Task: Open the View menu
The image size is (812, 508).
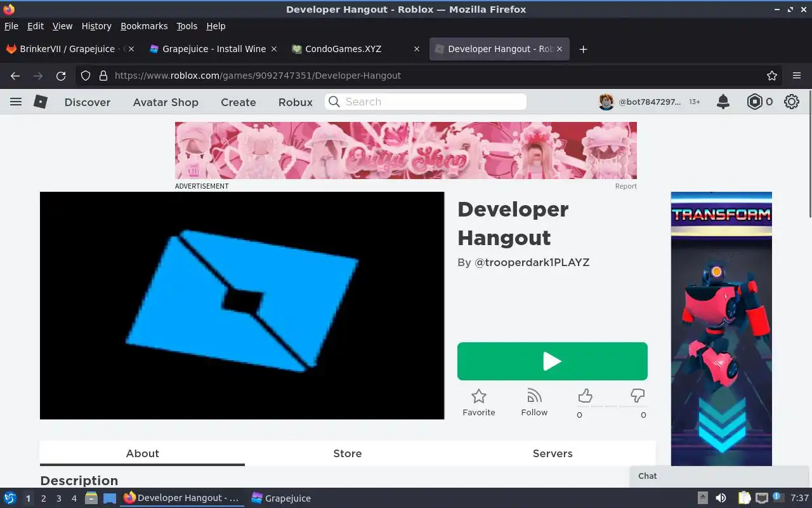Action: pos(62,26)
